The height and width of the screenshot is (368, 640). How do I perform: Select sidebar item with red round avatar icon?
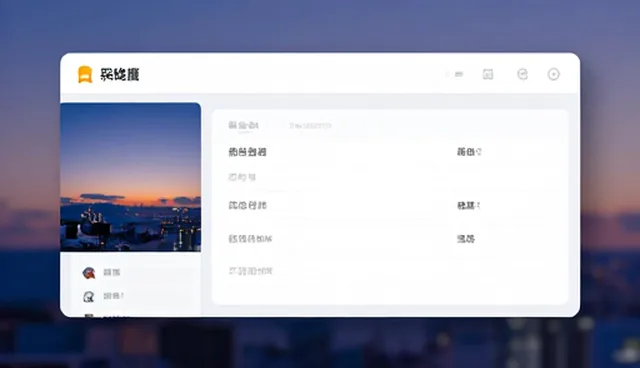click(x=101, y=273)
